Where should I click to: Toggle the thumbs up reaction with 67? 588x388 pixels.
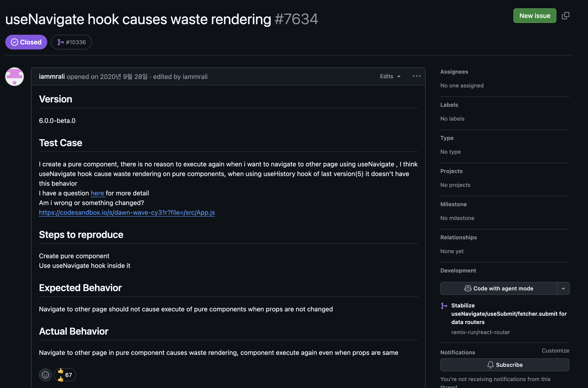tap(65, 375)
